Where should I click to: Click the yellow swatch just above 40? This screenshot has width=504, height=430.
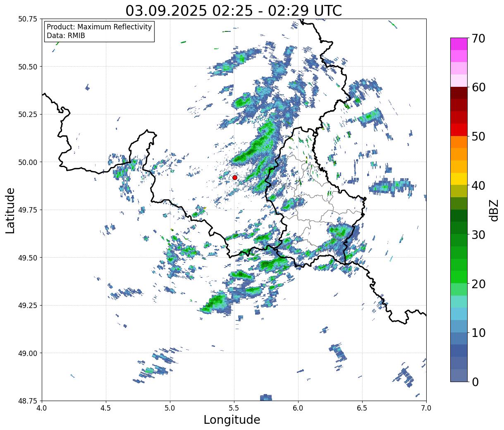[x=459, y=179]
